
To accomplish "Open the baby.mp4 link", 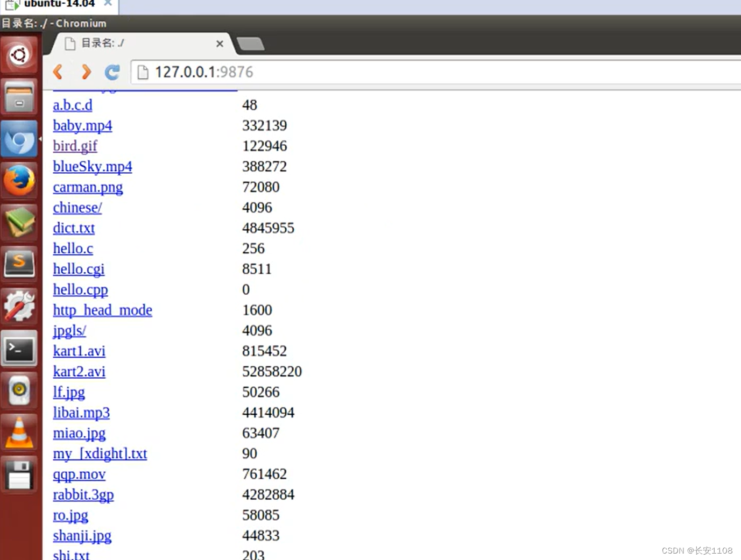I will point(82,125).
